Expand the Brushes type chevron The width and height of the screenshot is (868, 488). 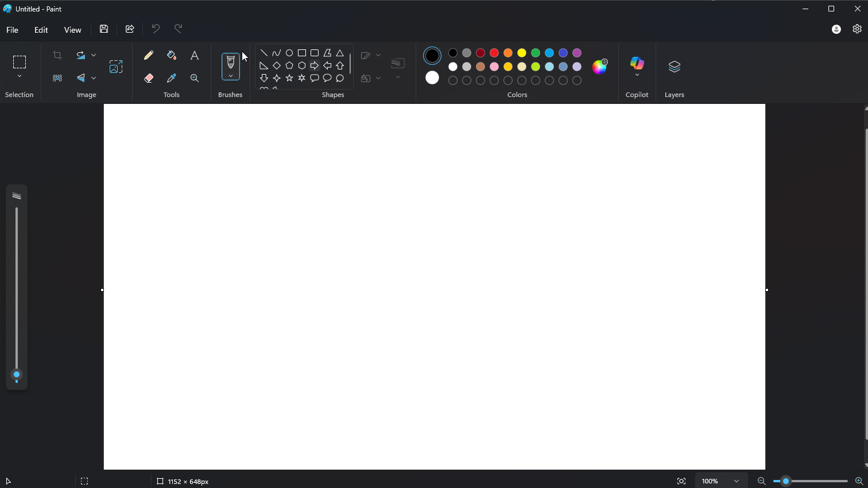point(231,76)
